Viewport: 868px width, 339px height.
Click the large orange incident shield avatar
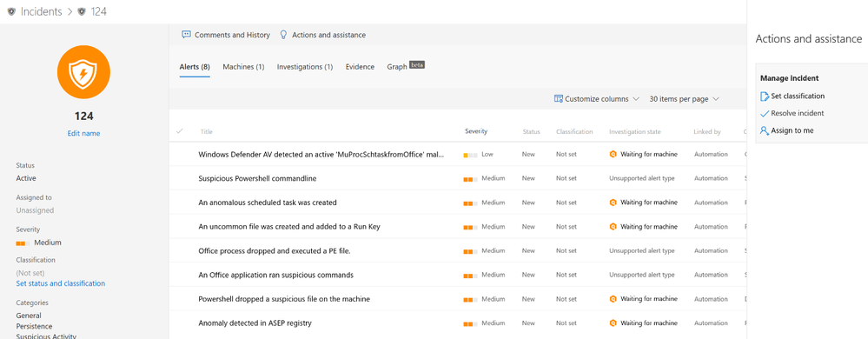click(x=83, y=72)
